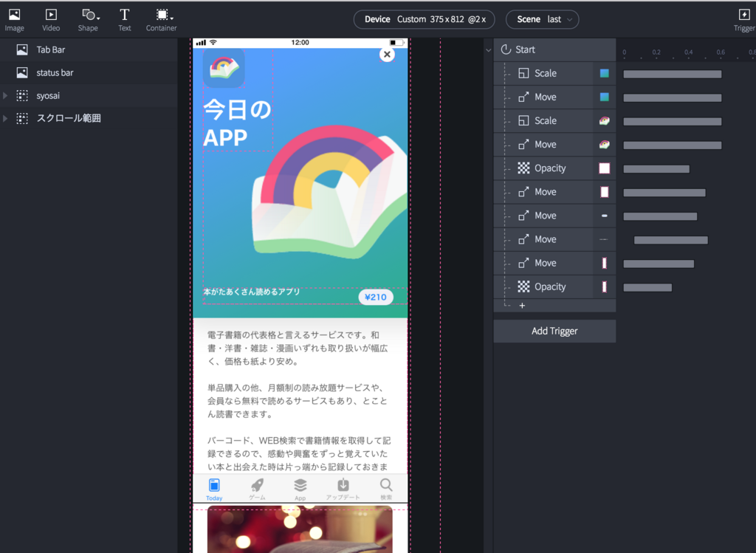Viewport: 756px width, 553px height.
Task: Click the 電子書籍の代表格 description paragraph
Action: click(298, 348)
